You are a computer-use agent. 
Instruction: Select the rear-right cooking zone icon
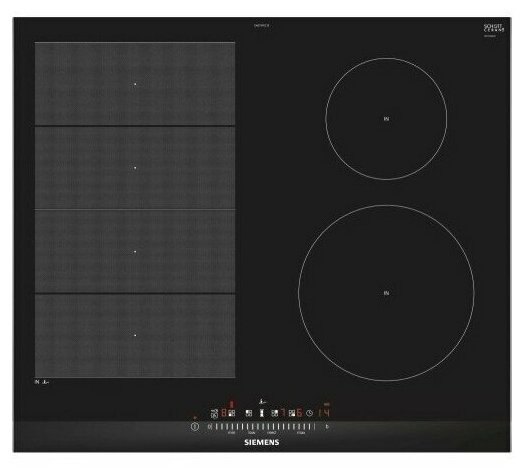coord(275,413)
